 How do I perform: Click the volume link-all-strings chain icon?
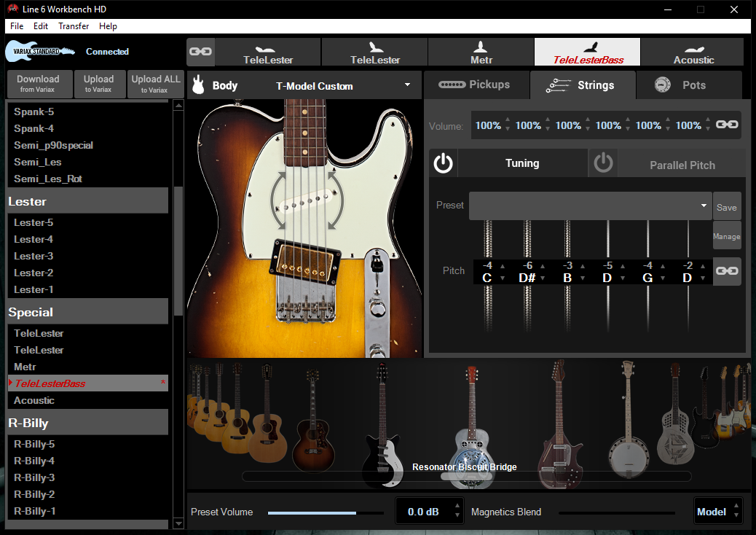(727, 125)
